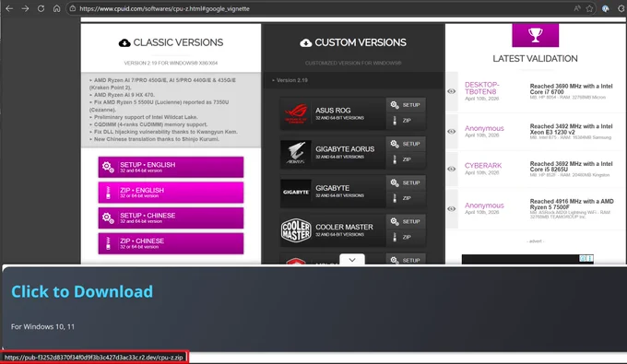This screenshot has height=364, width=627.
Task: Download ASUS ROG ZIP version
Action: point(406,121)
